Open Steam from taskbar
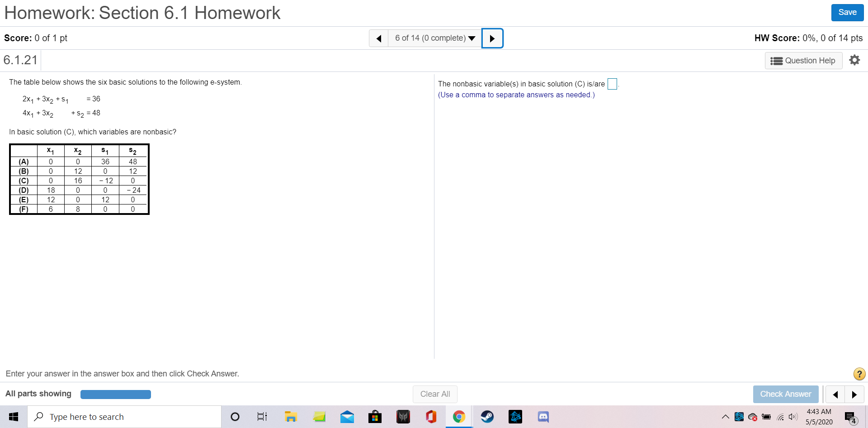Screen dimensions: 868x428 (487, 417)
